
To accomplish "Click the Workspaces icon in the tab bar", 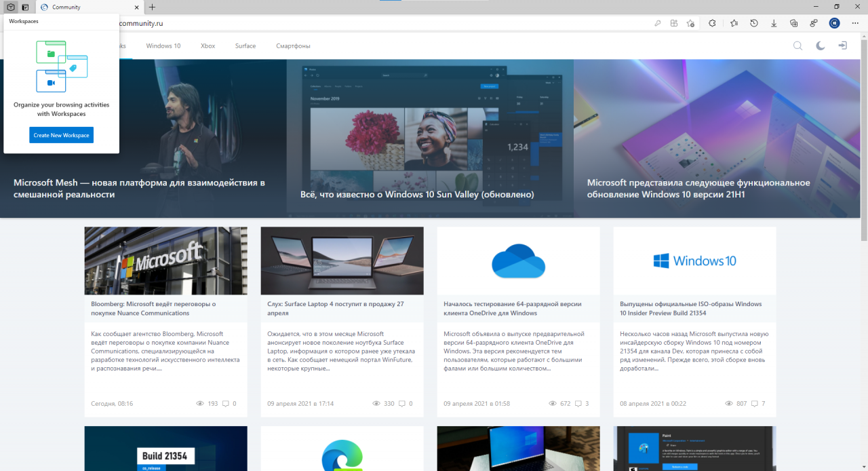I will coord(11,7).
